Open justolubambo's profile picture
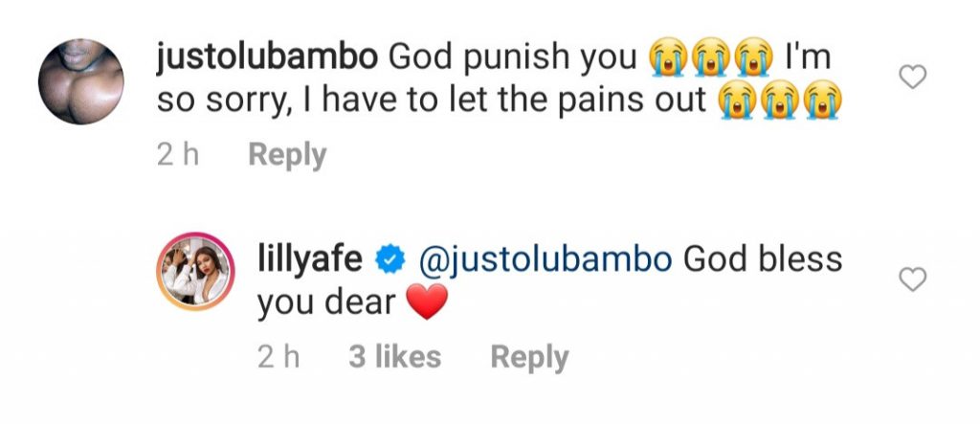 [81, 81]
